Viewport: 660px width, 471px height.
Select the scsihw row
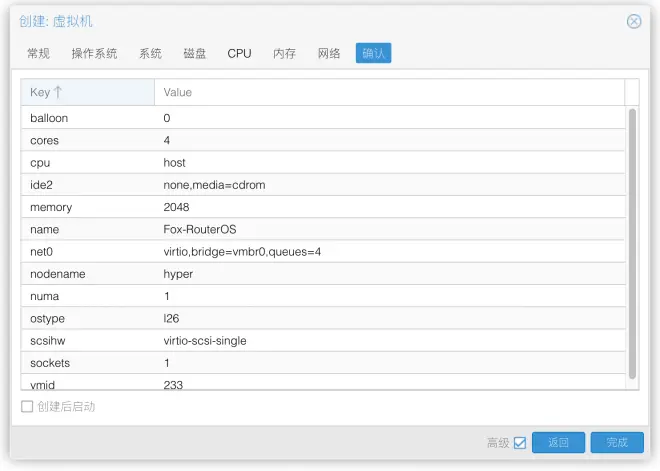click(x=323, y=341)
